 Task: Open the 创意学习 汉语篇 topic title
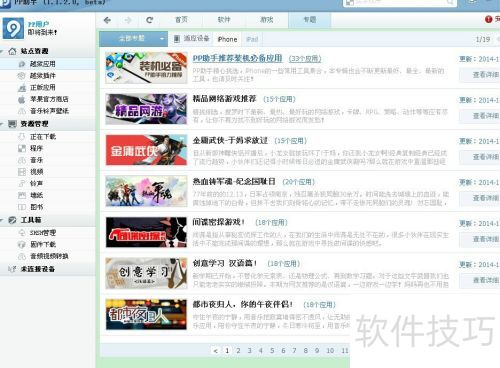[225, 263]
